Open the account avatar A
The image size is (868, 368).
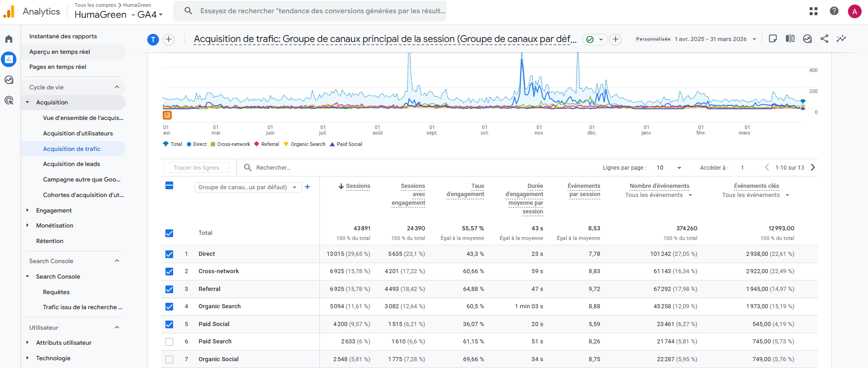pos(854,11)
